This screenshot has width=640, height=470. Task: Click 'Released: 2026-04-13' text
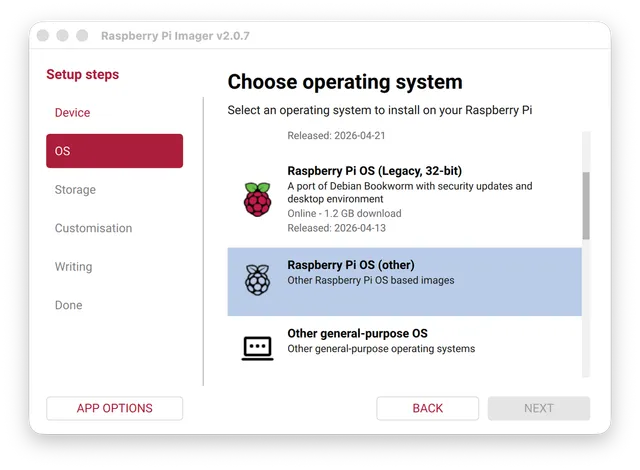[336, 228]
